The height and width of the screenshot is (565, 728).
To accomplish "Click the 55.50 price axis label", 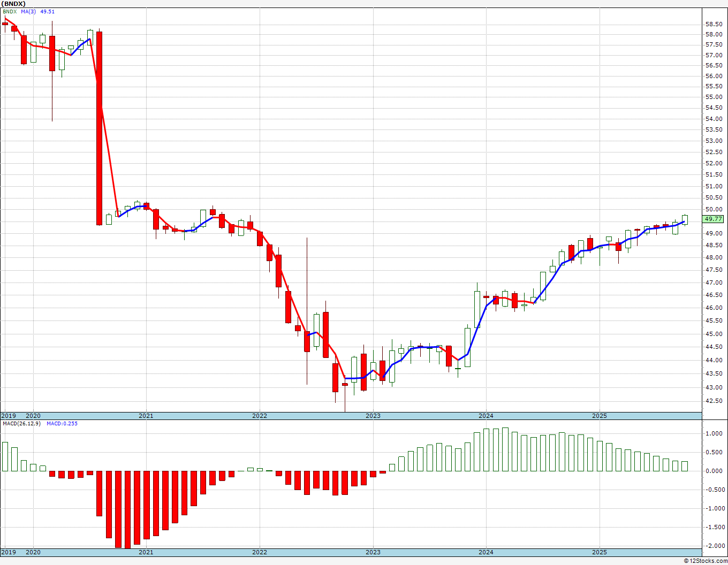I will [x=714, y=86].
